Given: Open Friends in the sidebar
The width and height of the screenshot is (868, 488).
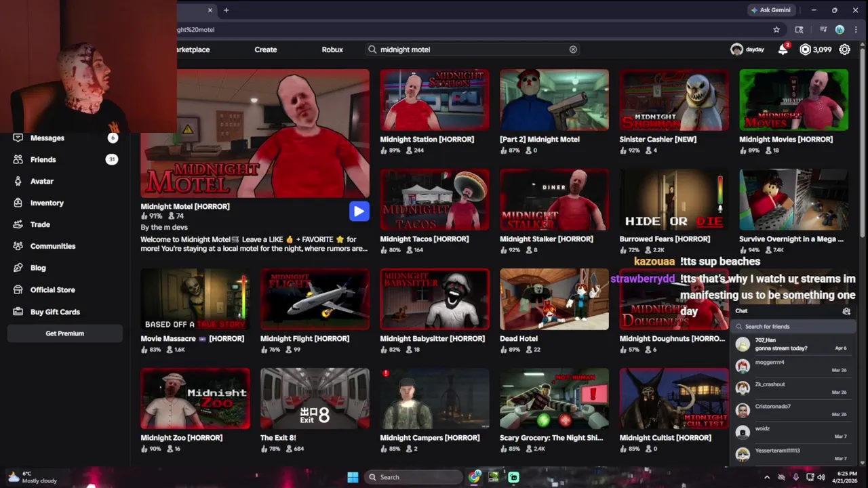Looking at the screenshot, I should click(x=65, y=159).
